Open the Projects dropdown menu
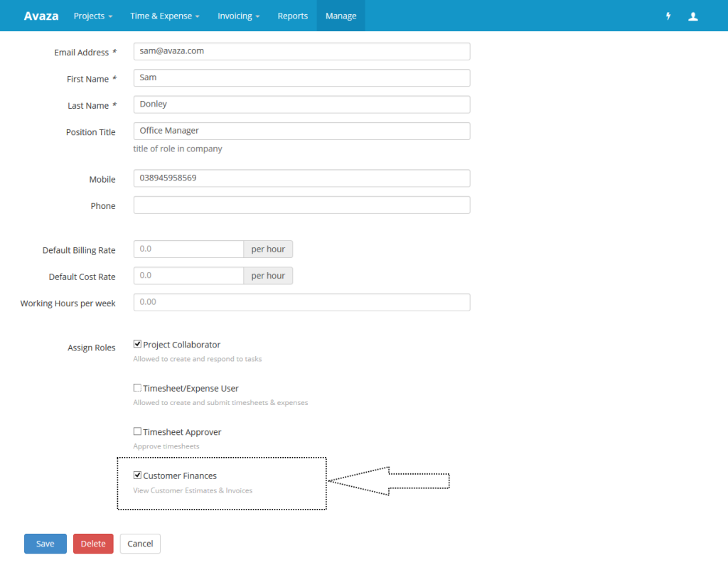 (x=92, y=16)
